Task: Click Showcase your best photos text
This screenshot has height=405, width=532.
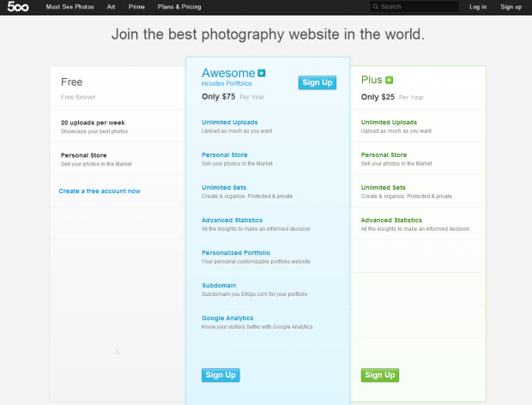Action: (94, 131)
